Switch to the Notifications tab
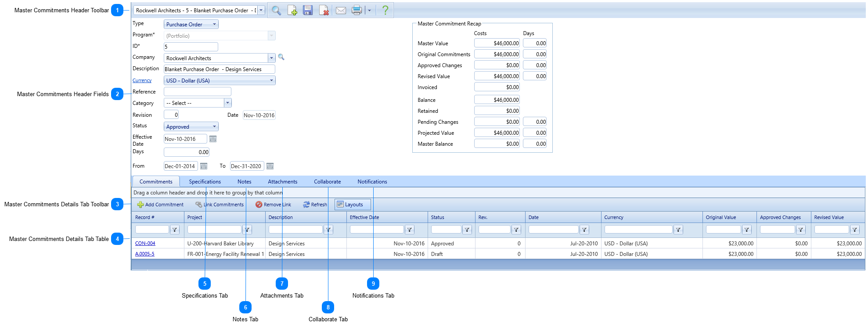 point(372,182)
